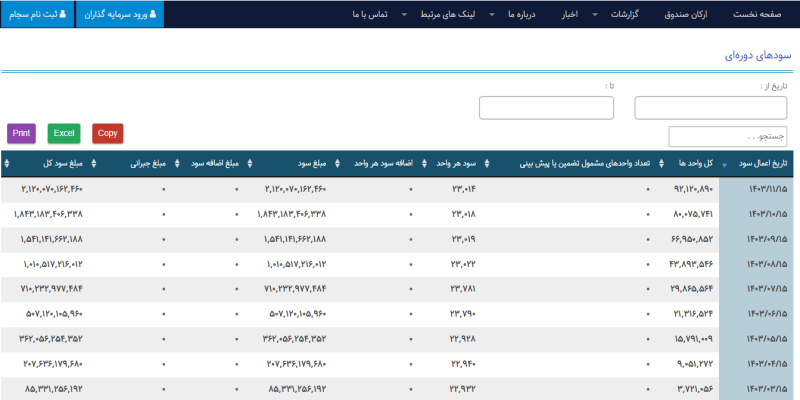Click total units value ۹,۰۵۱,۲۷۲
This screenshot has width=800, height=400.
[695, 364]
